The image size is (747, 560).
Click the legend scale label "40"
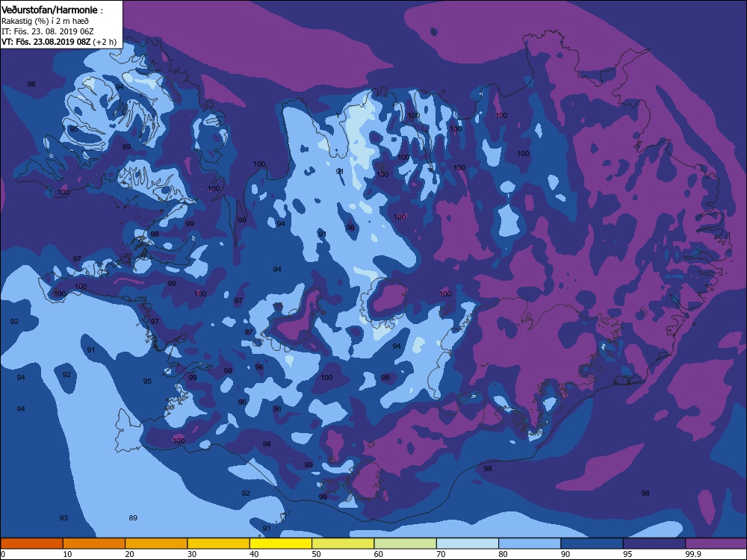[254, 554]
